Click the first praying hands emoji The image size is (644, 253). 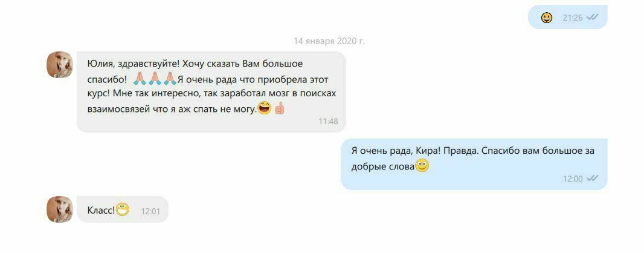coord(140,78)
